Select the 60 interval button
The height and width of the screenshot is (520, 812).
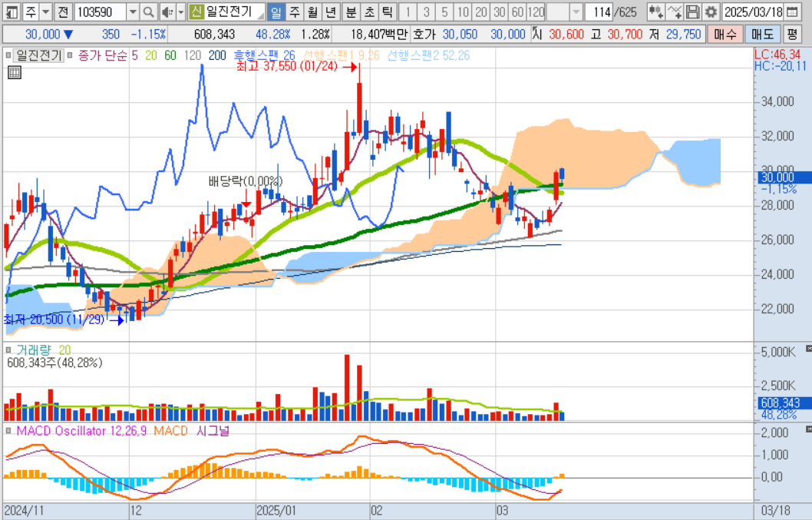(517, 12)
